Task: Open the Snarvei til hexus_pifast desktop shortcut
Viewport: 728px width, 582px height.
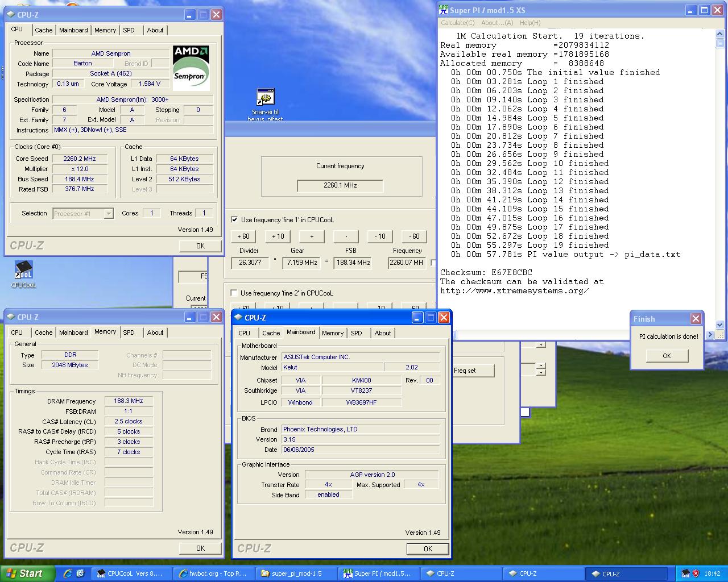Action: [x=265, y=105]
